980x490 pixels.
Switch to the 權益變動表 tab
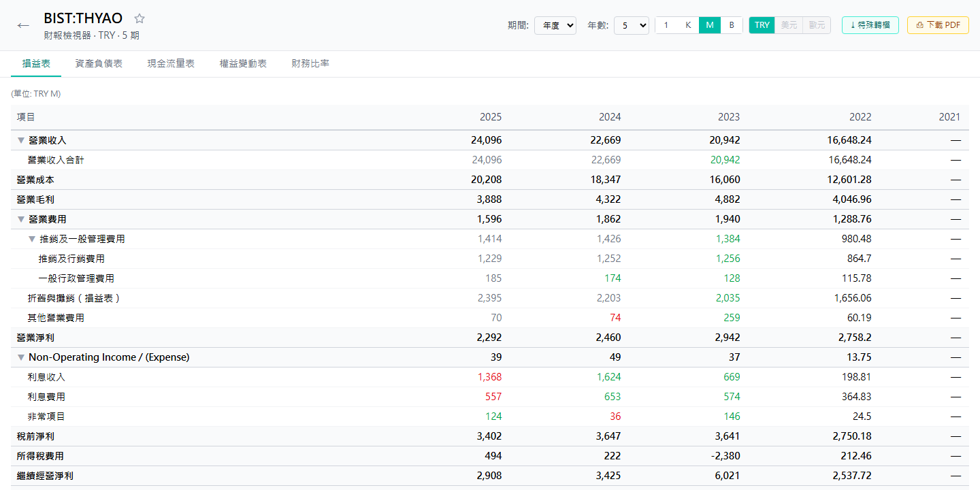243,63
